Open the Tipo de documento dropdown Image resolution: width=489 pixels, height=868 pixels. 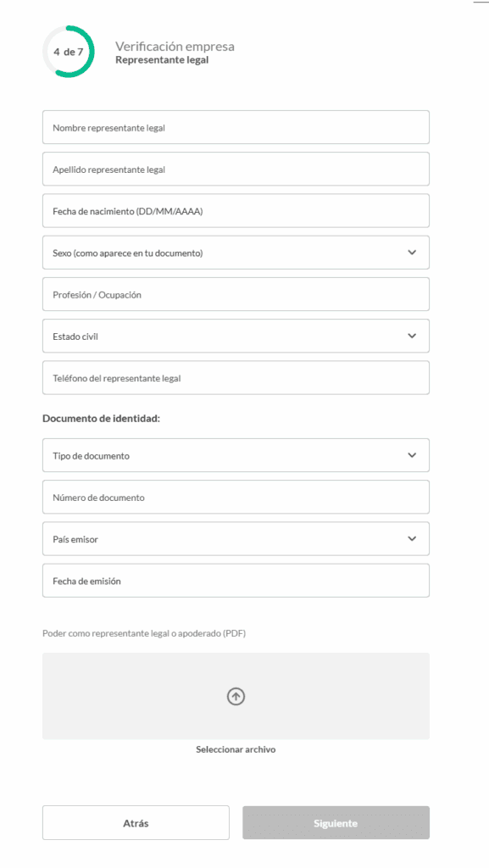point(236,455)
